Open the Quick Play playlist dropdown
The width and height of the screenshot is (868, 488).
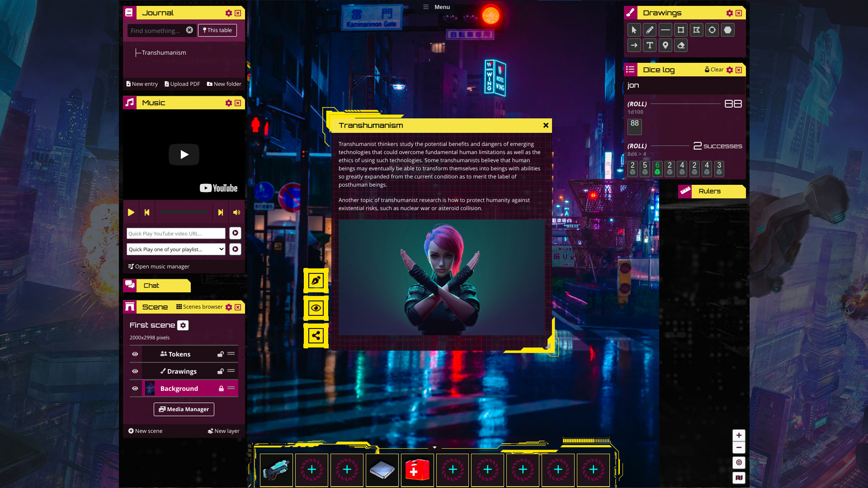(175, 249)
